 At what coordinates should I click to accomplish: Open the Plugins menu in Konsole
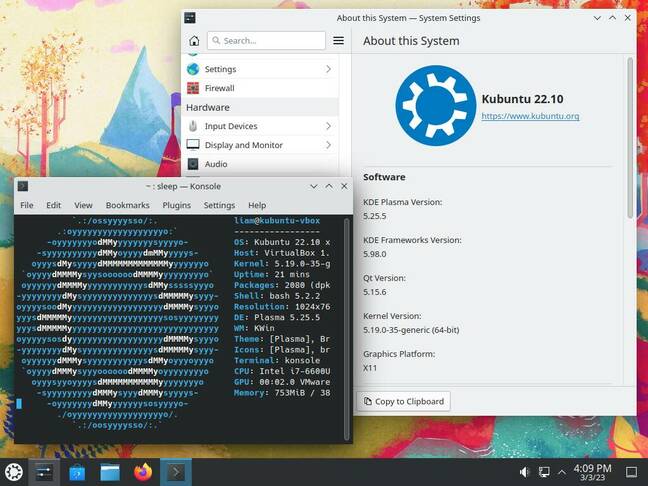pos(176,205)
